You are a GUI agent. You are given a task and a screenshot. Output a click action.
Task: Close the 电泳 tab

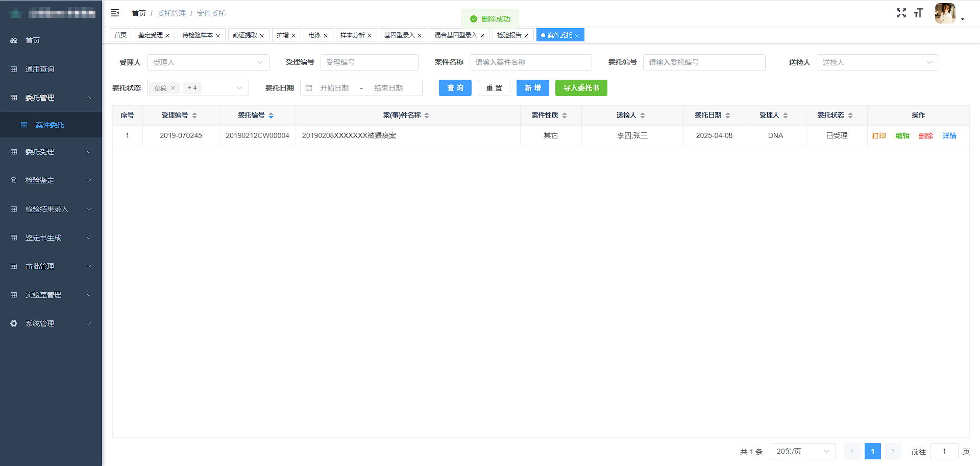click(326, 36)
